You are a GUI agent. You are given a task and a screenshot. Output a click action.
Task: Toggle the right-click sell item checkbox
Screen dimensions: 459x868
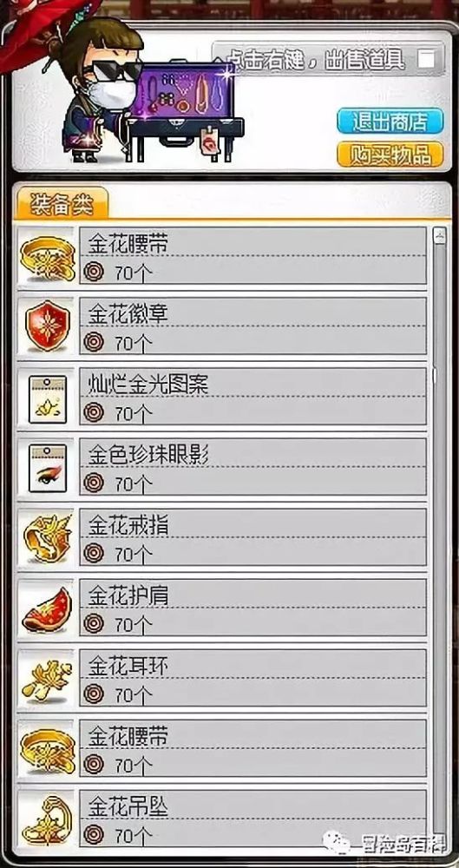click(426, 59)
